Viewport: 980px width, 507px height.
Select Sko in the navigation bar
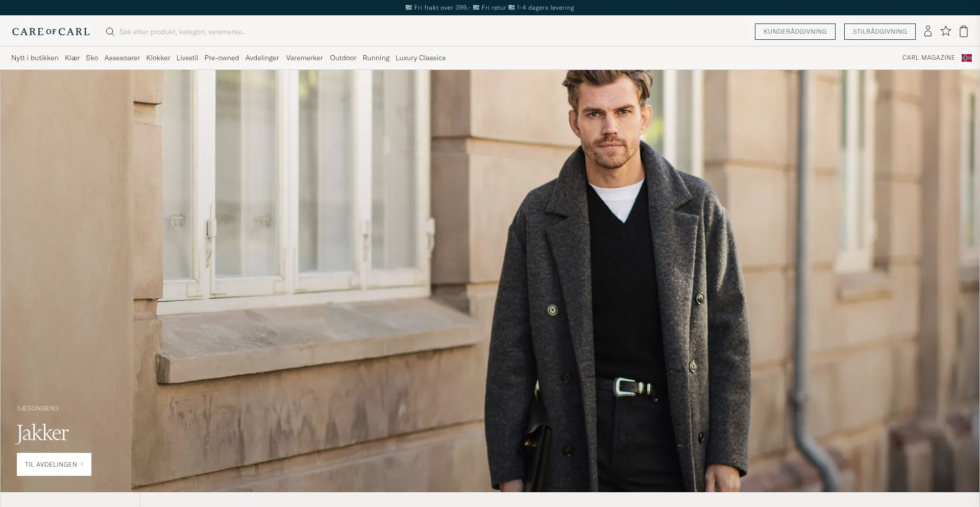tap(92, 58)
